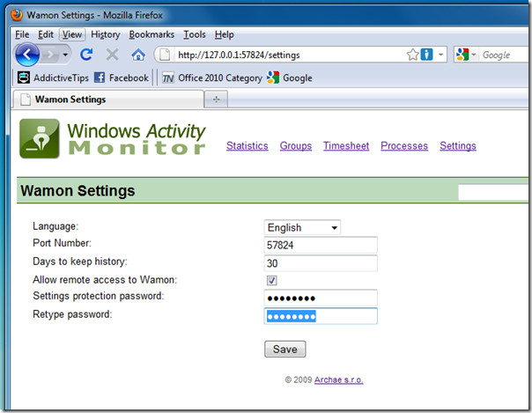Viewport: 532px width, 413px height.
Task: Open the History menu
Action: 105,34
